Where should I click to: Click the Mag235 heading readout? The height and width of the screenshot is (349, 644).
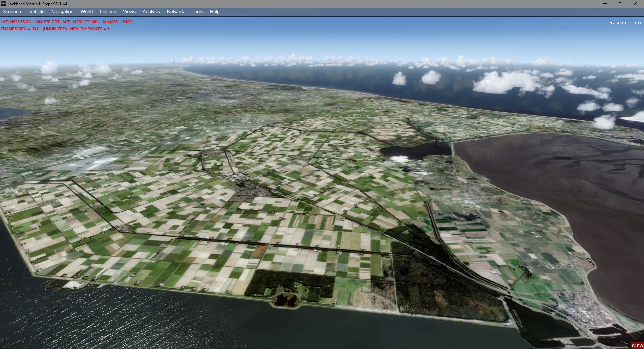(110, 22)
